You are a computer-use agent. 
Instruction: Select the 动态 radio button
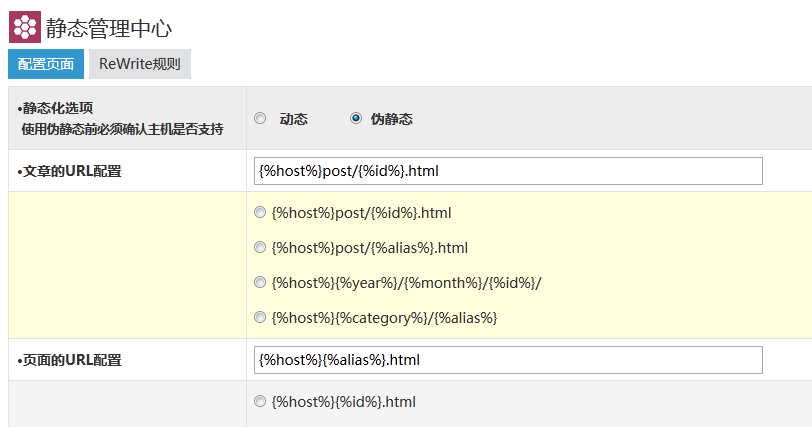point(261,118)
